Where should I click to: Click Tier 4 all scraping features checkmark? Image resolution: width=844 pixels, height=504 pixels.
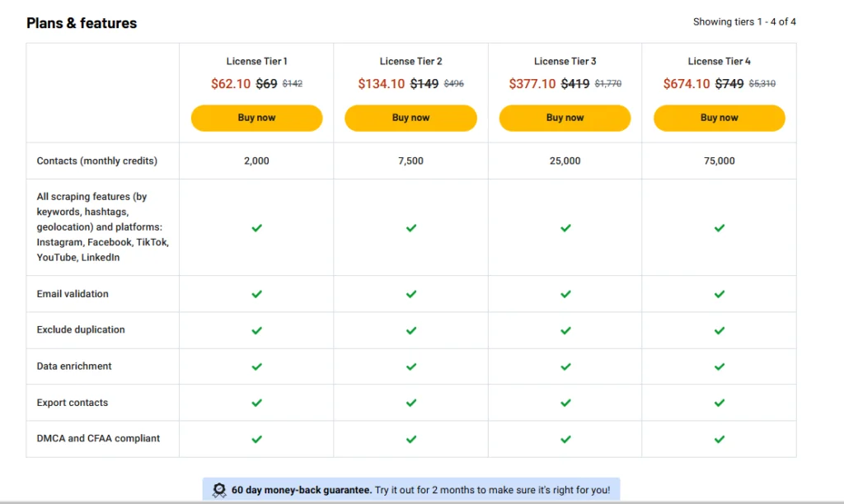tap(719, 227)
